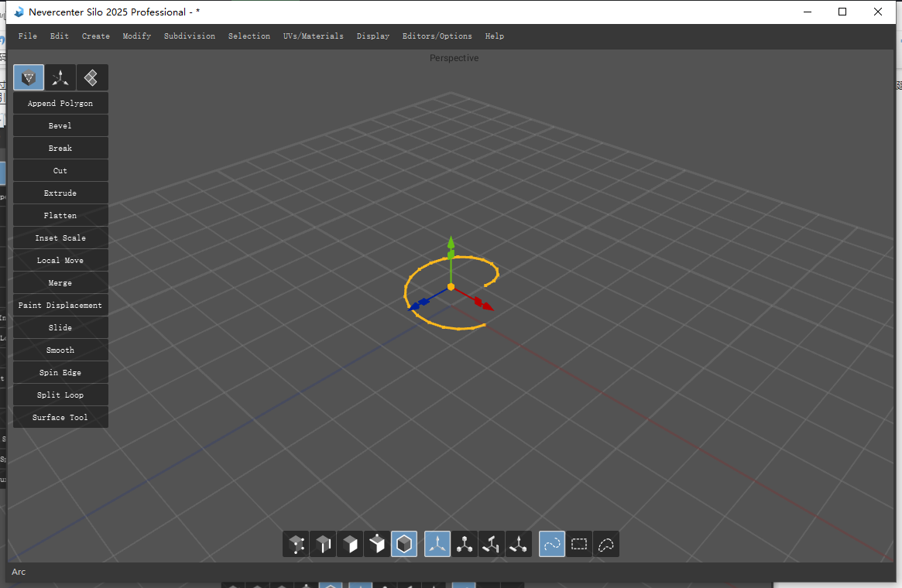Activate multi-select mode cube icon
The width and height of the screenshot is (902, 588).
click(377, 545)
